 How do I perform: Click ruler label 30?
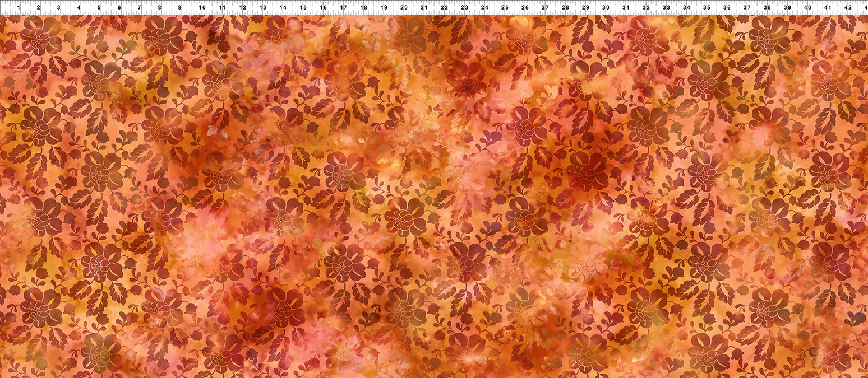606,8
